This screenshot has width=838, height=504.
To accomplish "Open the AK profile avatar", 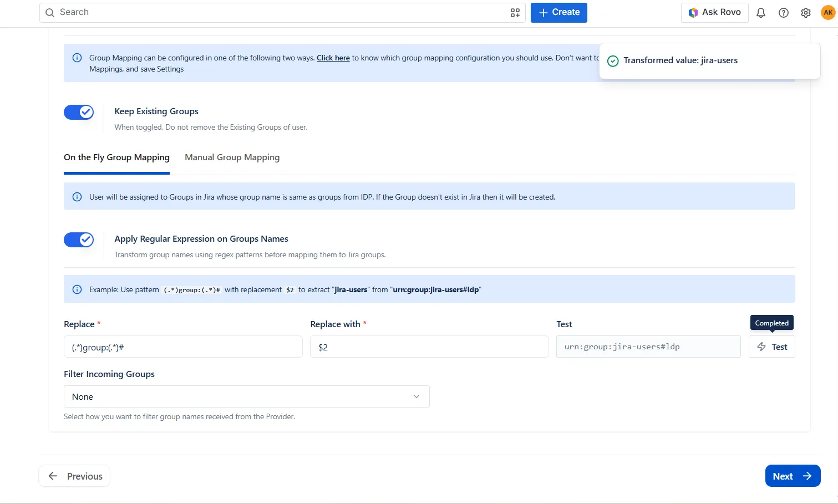I will [828, 12].
